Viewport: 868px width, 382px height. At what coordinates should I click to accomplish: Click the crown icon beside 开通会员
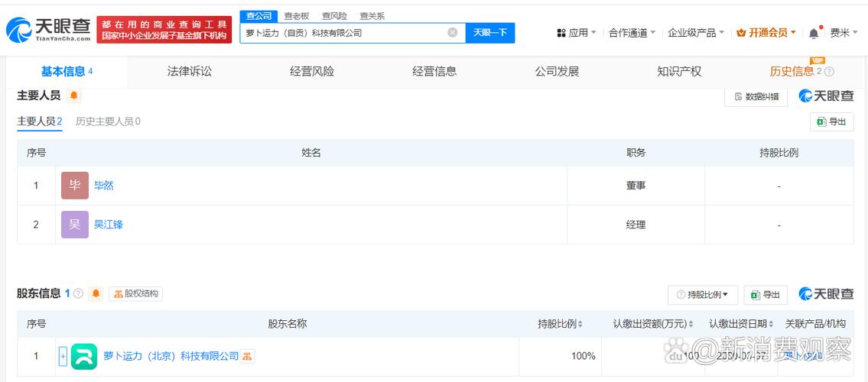click(x=741, y=33)
